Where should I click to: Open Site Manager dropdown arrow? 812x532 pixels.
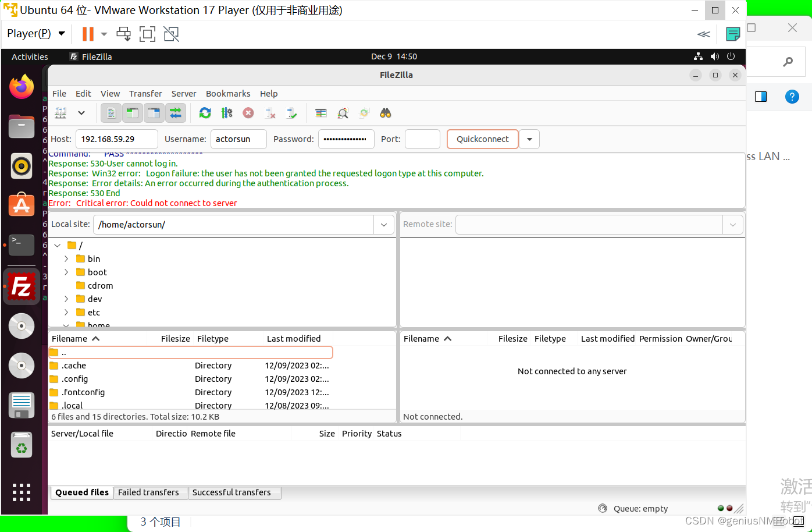point(81,113)
